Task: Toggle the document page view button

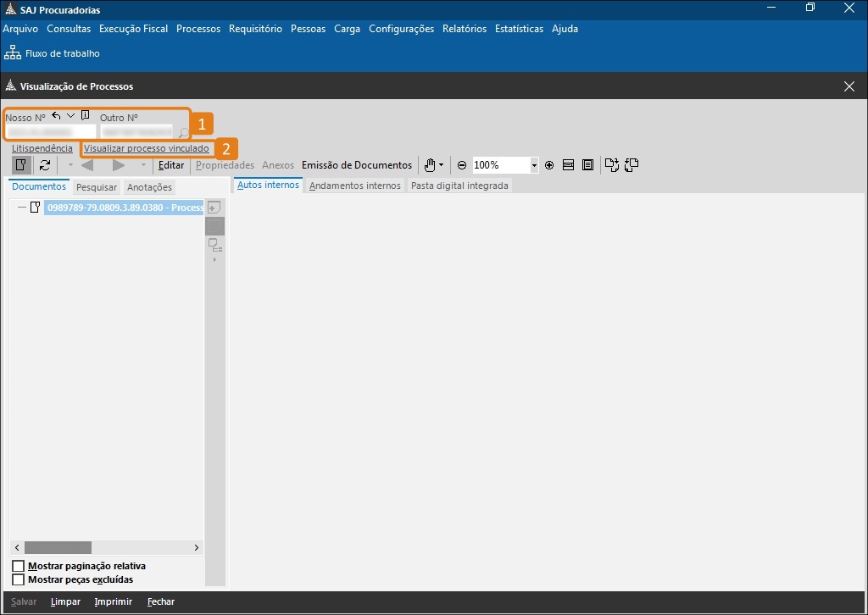Action: pyautogui.click(x=22, y=165)
